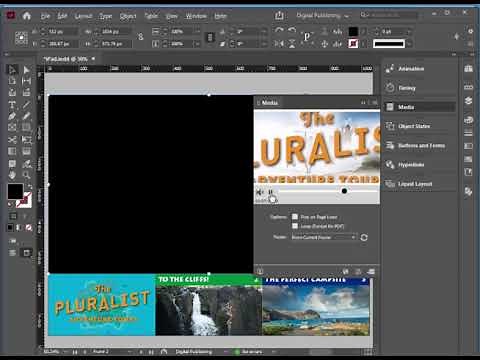Open the Digital Publishing workspace dropdown
Viewport: 480px width, 360px height.
323,16
